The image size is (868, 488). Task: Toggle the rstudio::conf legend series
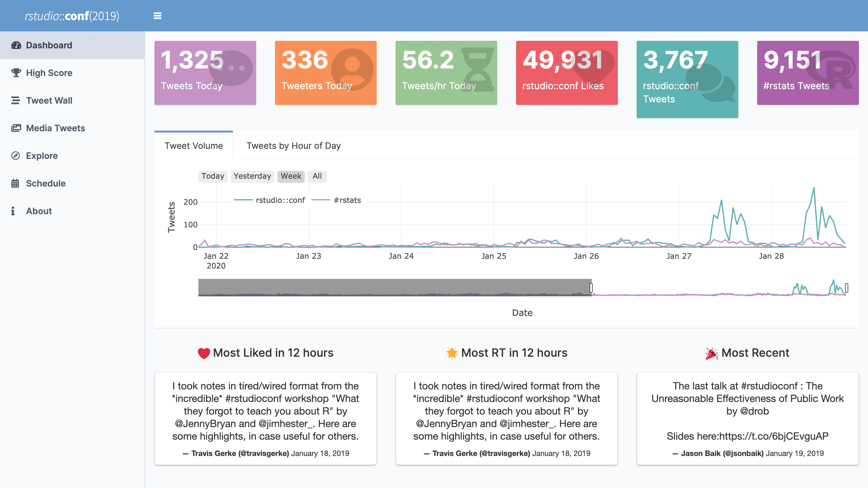tap(269, 200)
